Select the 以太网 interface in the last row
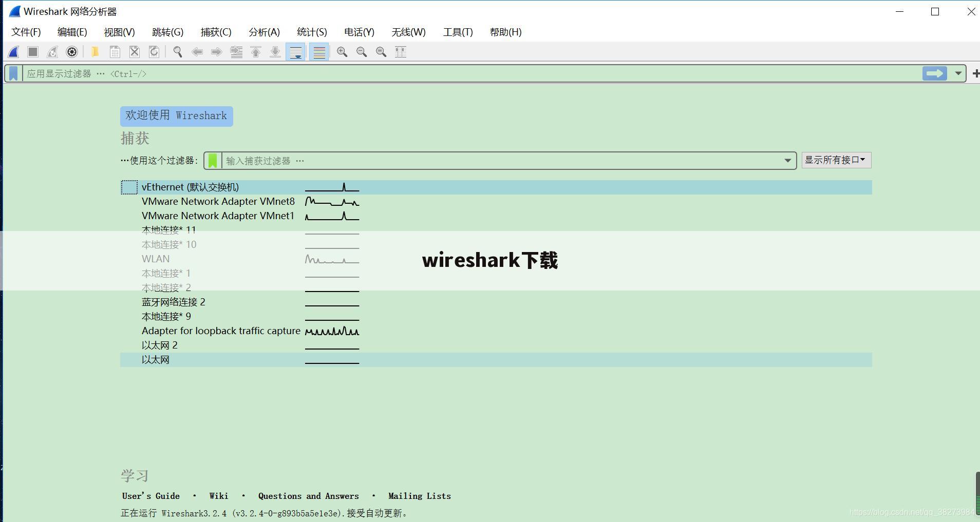Image resolution: width=980 pixels, height=522 pixels. pos(496,360)
